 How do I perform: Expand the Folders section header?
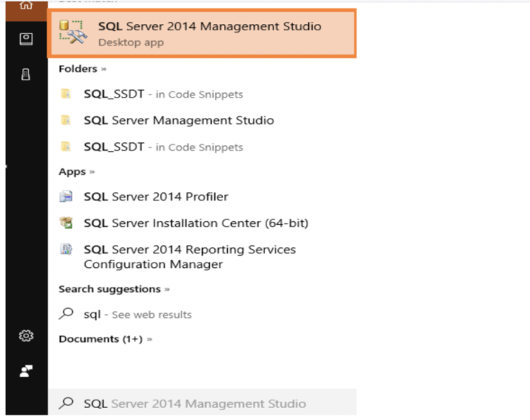click(83, 69)
